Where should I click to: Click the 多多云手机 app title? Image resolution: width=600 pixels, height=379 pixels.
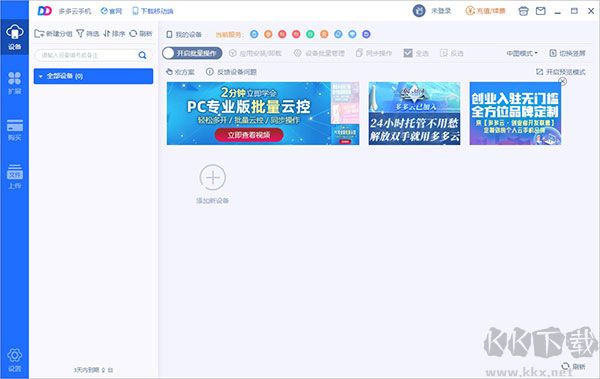(75, 11)
